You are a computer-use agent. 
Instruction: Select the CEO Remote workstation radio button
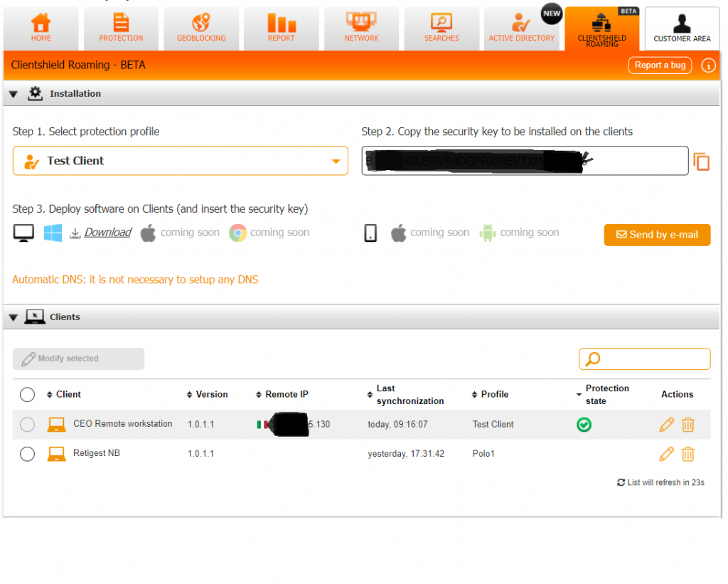click(27, 425)
